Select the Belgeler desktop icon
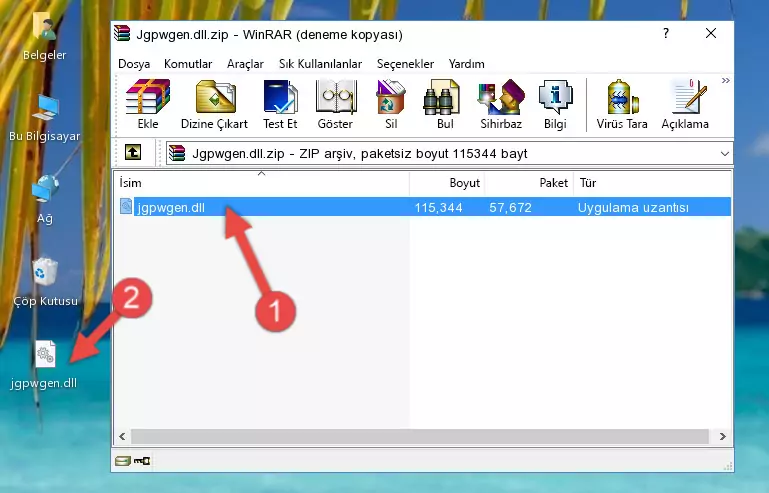Viewport: 769px width, 493px height. point(44,36)
